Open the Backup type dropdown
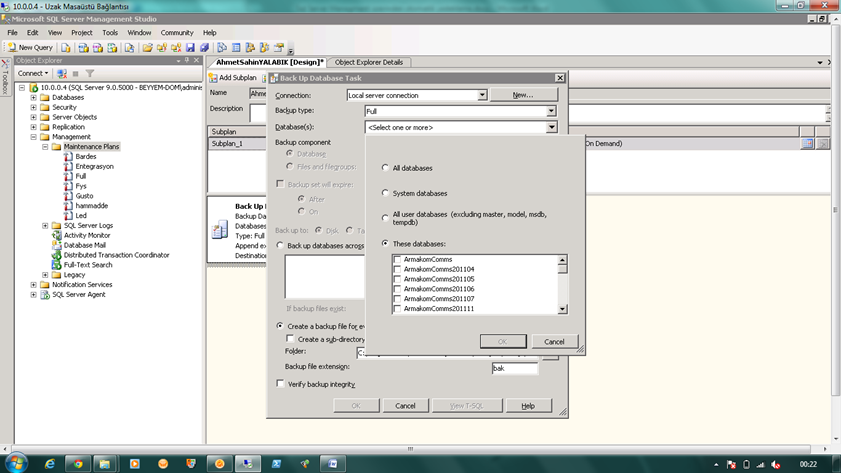This screenshot has height=473, width=841. [551, 111]
